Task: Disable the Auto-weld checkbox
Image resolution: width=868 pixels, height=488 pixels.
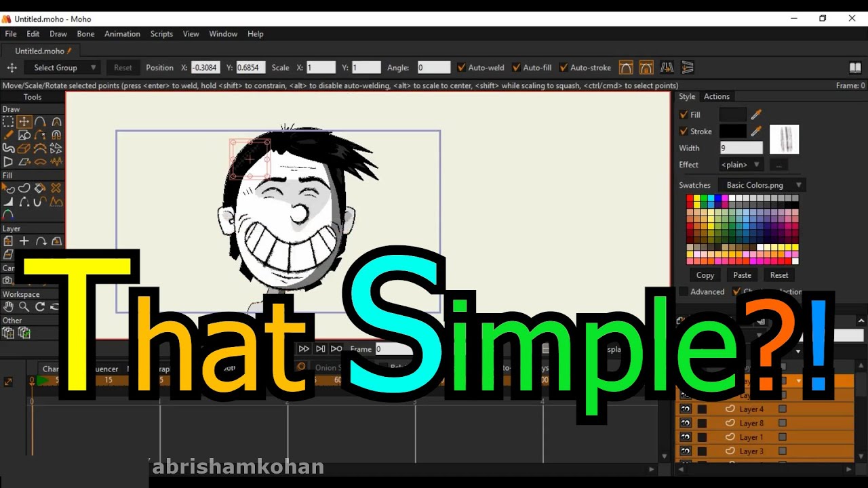Action: point(462,67)
